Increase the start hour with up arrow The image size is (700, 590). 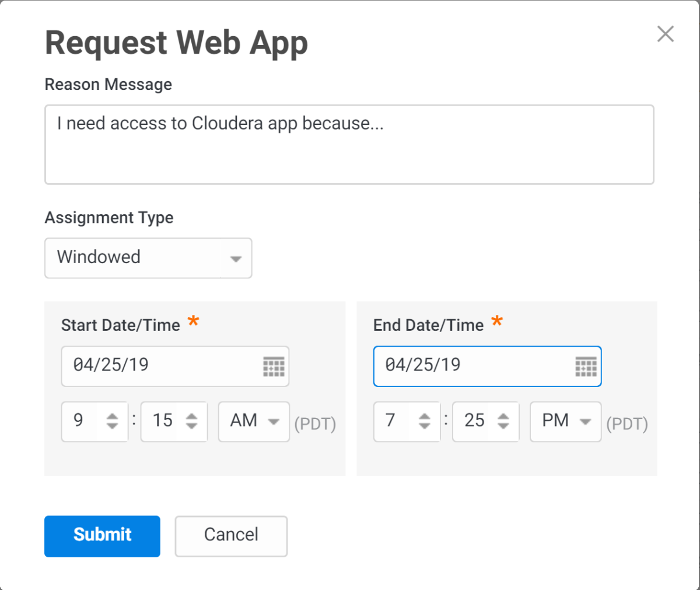click(112, 416)
